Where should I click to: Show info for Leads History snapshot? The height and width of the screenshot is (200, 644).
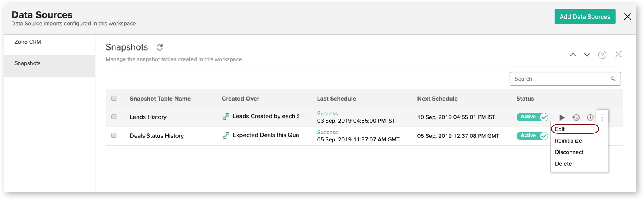pos(590,117)
